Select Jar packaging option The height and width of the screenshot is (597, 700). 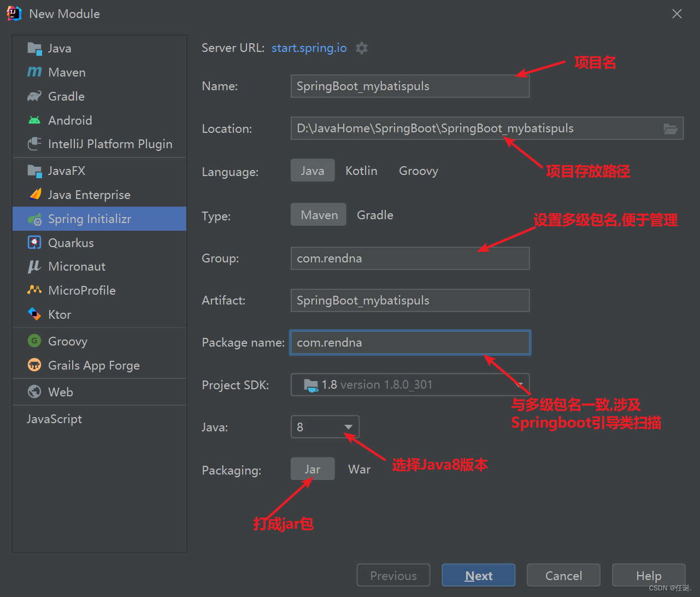(313, 469)
